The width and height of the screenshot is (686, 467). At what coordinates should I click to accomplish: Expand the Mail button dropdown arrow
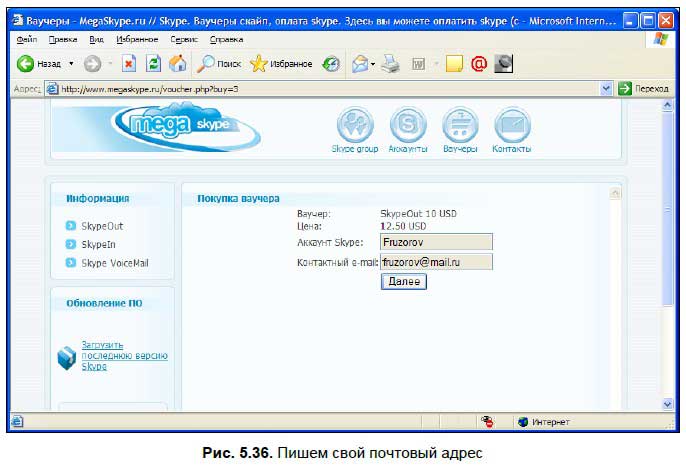coord(371,64)
